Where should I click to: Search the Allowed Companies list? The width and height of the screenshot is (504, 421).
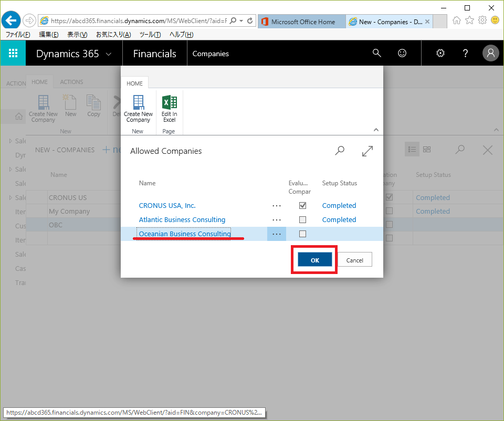pyautogui.click(x=340, y=151)
